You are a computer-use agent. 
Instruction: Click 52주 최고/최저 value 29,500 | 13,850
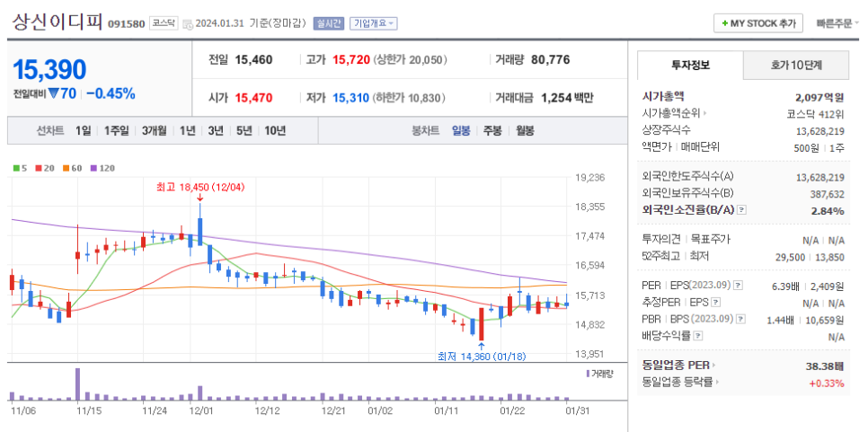(810, 257)
